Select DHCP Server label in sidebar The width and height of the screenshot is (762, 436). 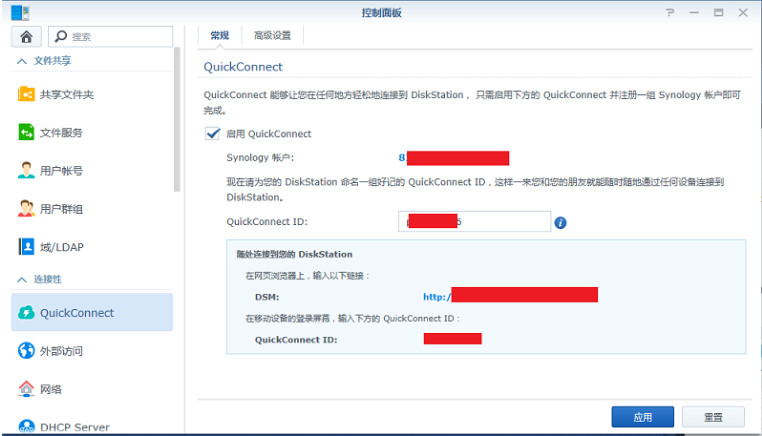coord(75,427)
